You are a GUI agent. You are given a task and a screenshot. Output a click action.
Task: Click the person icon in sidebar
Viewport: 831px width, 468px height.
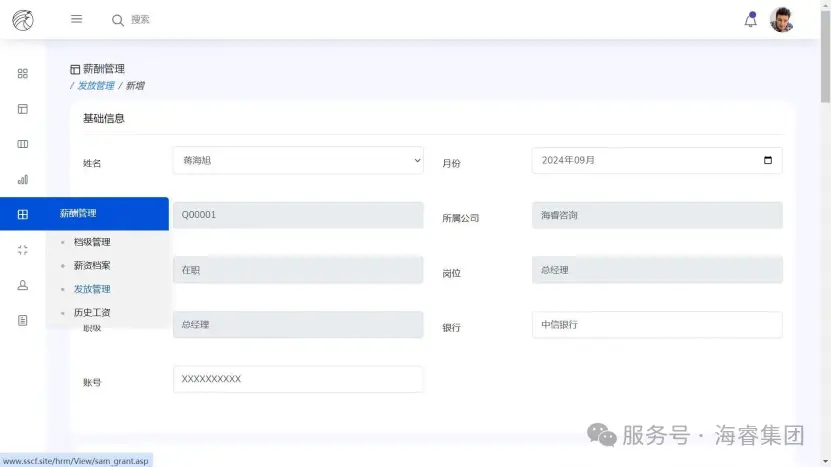(23, 285)
